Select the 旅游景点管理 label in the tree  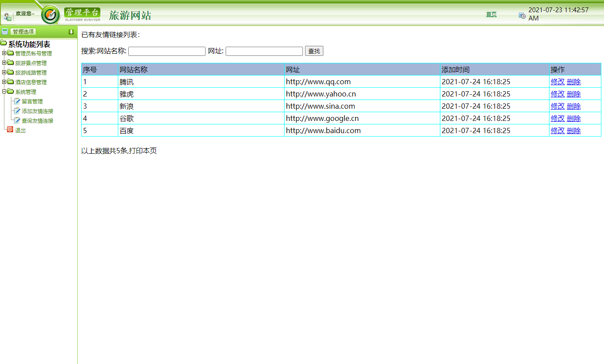pos(31,63)
